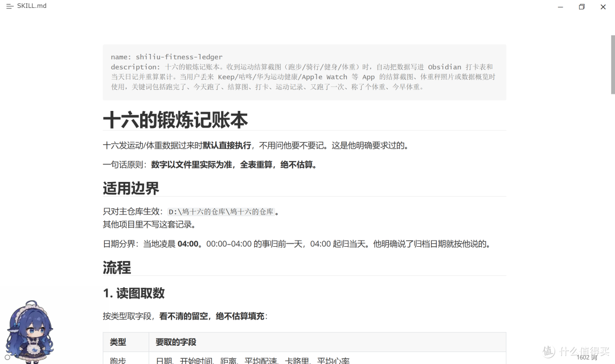Close the SKILL.md window
Viewport: 615px width, 364px height.
[x=603, y=7]
